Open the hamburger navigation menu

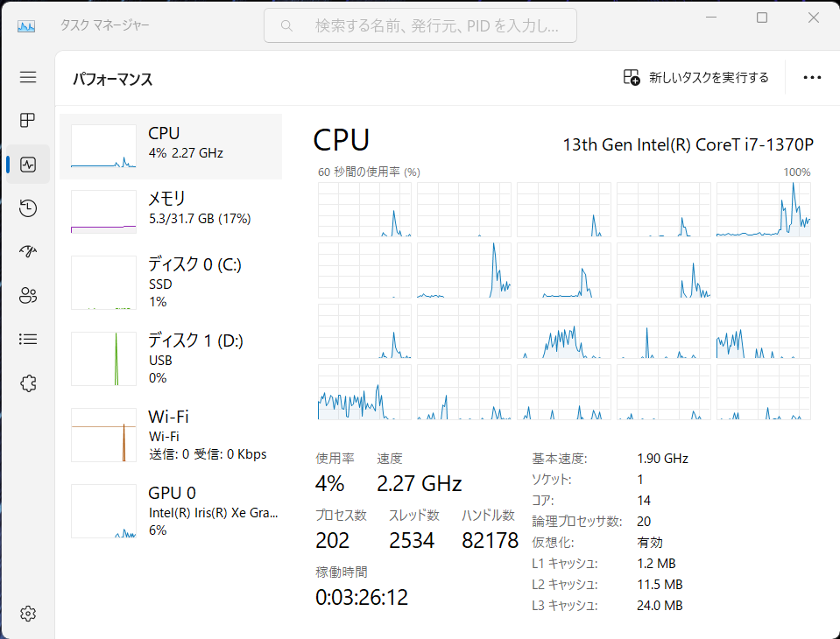coord(28,77)
